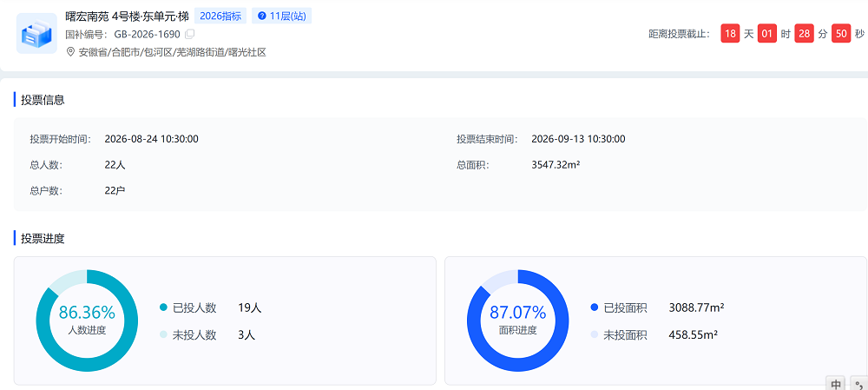Screen dimensions: 868x390
Task: Click the 50 seconds countdown box
Action: point(841,34)
